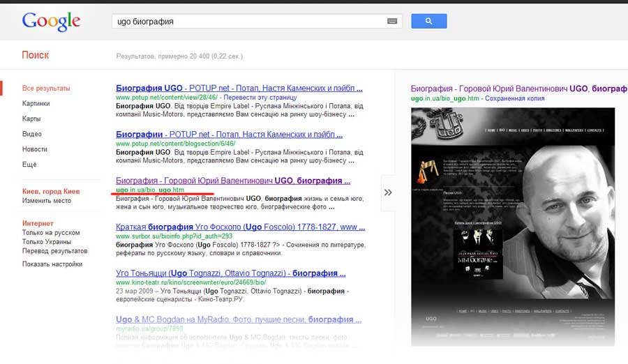Expand the 'Ещё' sidebar option

(x=29, y=164)
